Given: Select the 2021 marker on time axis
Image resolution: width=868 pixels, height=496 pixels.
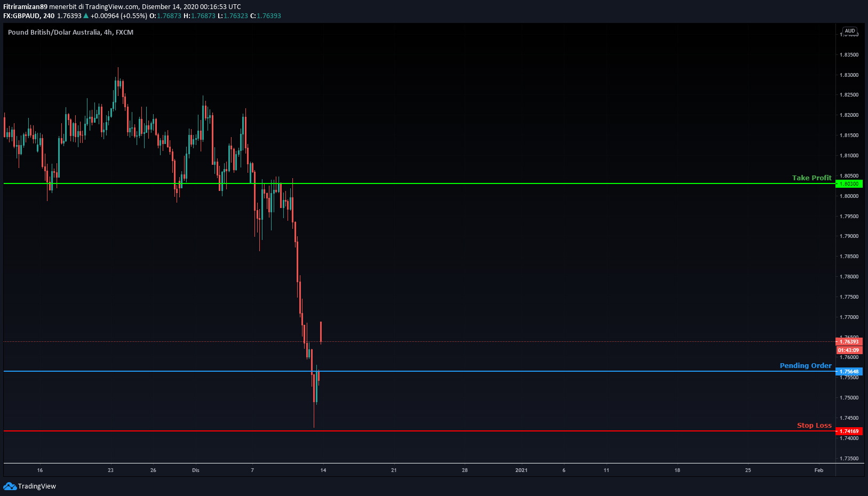Looking at the screenshot, I should pyautogui.click(x=521, y=470).
